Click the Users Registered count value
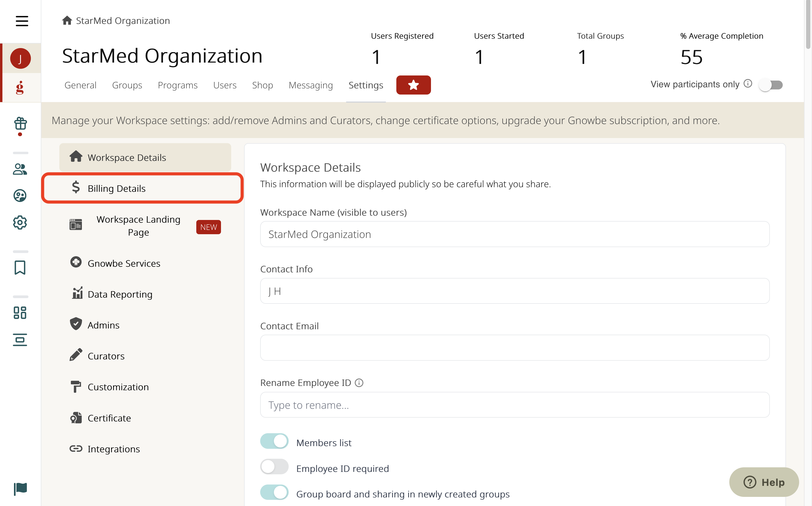 point(376,57)
